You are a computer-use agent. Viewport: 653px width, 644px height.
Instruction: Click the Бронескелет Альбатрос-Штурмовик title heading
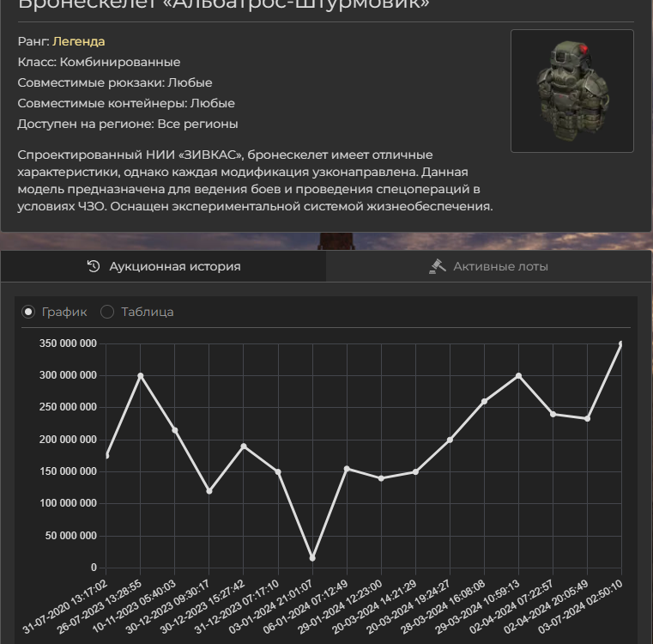click(x=223, y=5)
